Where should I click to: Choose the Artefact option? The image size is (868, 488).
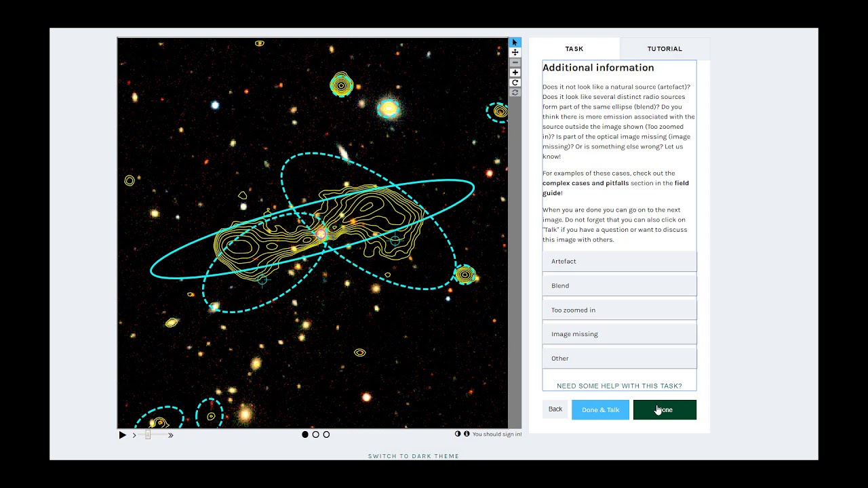coord(619,262)
